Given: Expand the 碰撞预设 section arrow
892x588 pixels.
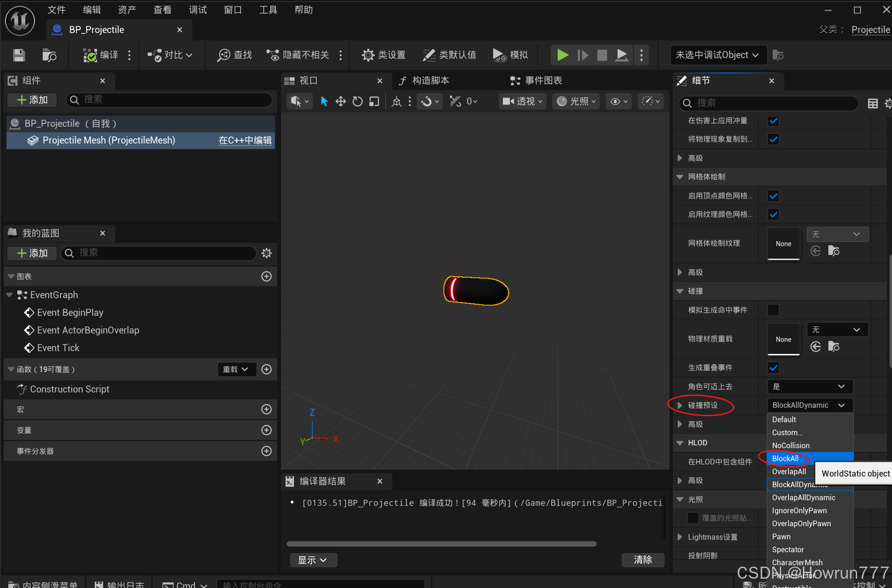Looking at the screenshot, I should click(680, 405).
